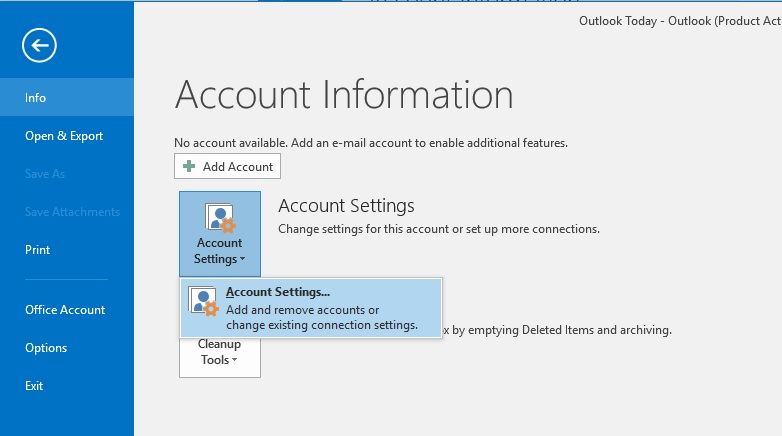The height and width of the screenshot is (436, 782).
Task: Toggle the Account Settings dropdown button
Action: (x=220, y=233)
